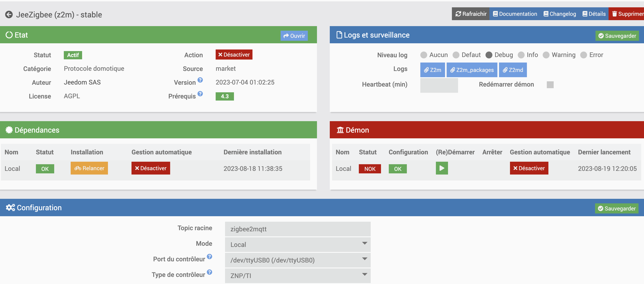
Task: Click the demon start play icon
Action: click(442, 168)
